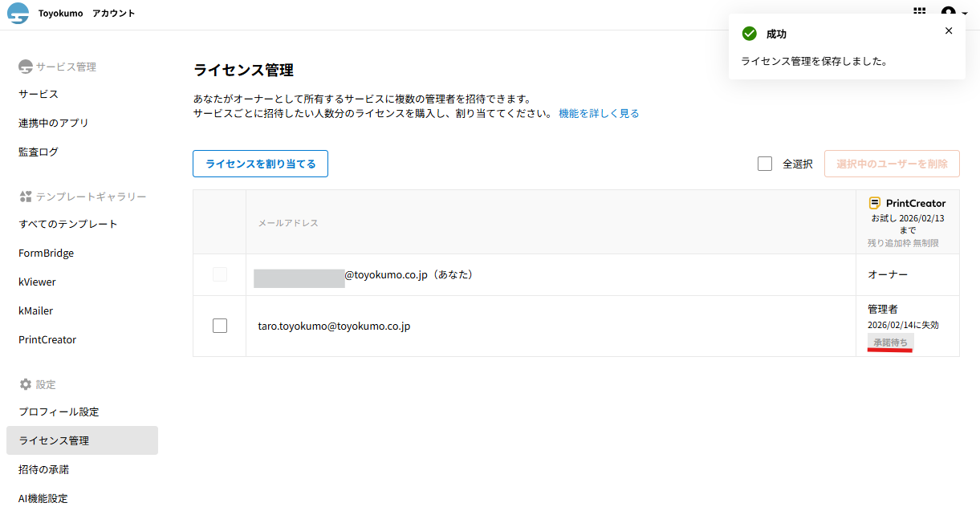The width and height of the screenshot is (980, 515).
Task: Close the 成功 notification toast
Action: [x=949, y=30]
